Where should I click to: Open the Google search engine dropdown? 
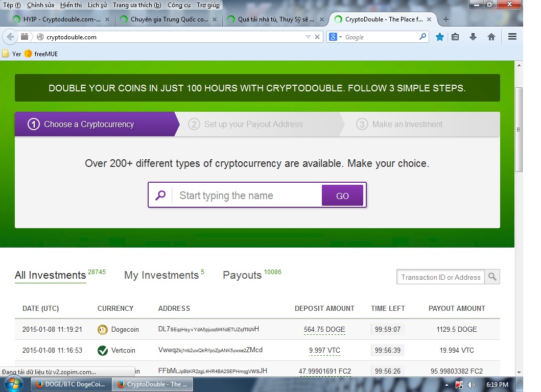335,37
